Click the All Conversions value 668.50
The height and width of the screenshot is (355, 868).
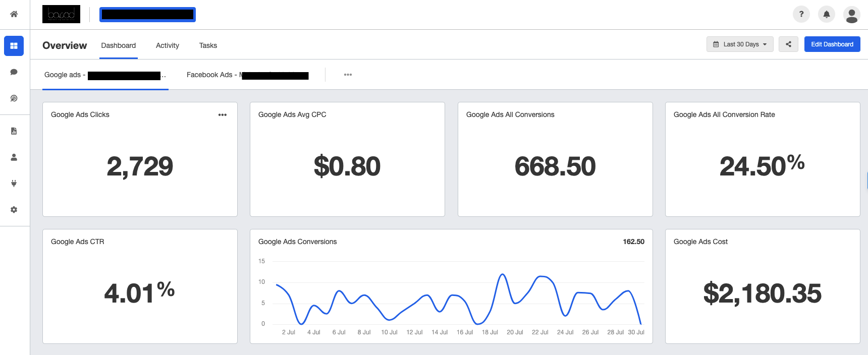[555, 166]
